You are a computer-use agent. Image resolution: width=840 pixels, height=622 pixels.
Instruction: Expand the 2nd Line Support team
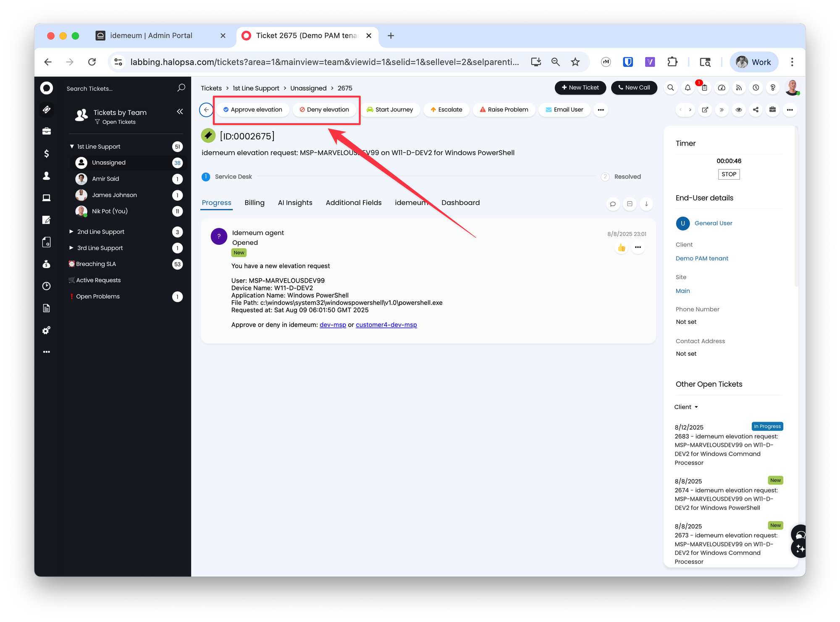coord(71,232)
